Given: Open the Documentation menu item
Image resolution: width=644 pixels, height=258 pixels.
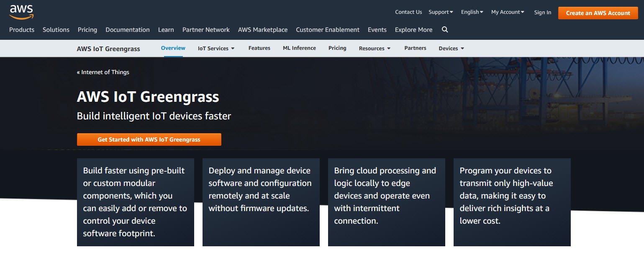Looking at the screenshot, I should [128, 30].
